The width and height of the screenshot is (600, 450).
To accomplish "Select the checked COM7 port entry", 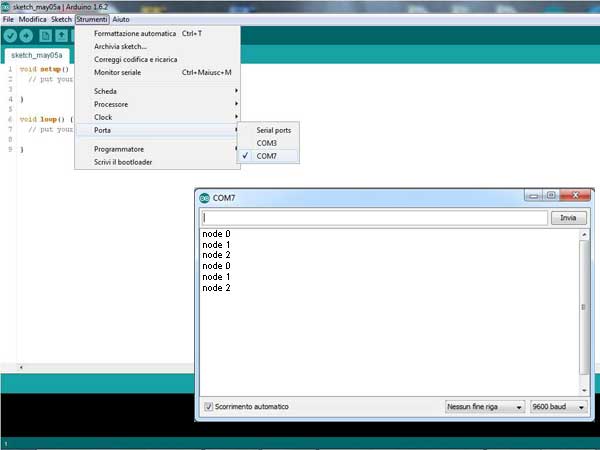I will click(x=268, y=156).
